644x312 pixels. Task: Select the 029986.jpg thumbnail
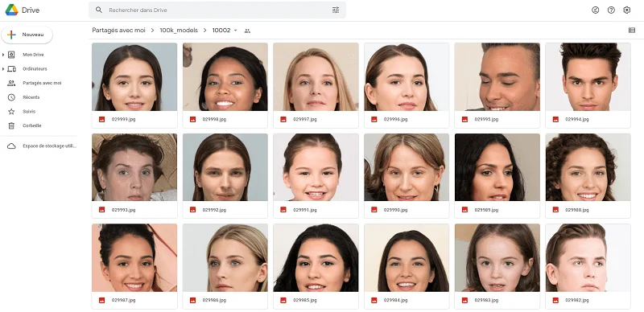pos(225,258)
